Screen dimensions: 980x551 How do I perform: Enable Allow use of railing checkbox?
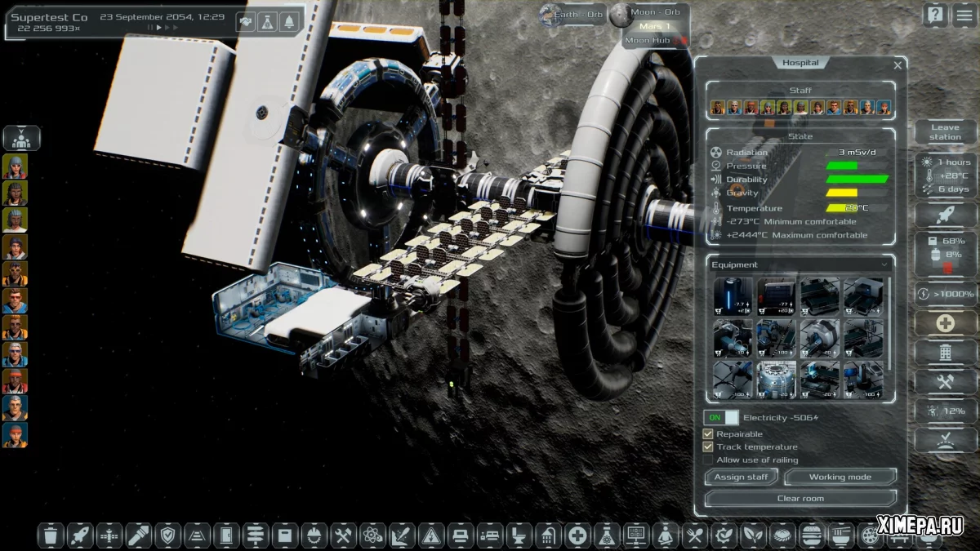[708, 460]
